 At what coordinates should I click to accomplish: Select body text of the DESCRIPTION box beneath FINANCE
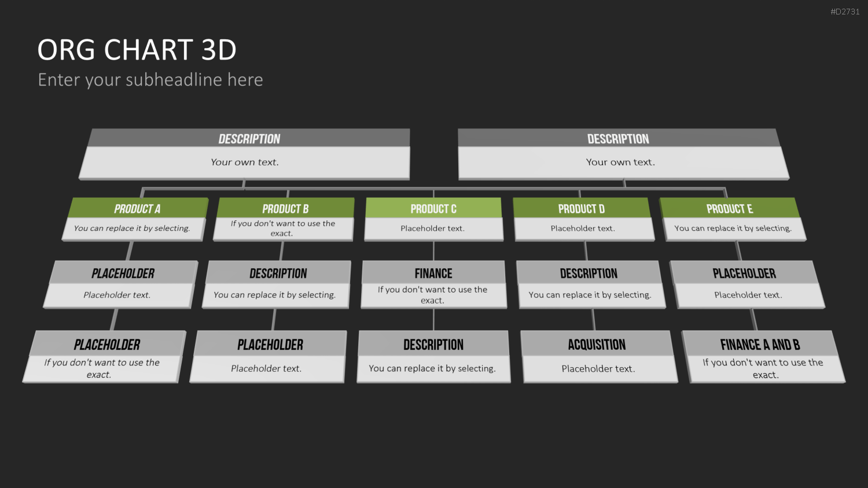pyautogui.click(x=432, y=368)
